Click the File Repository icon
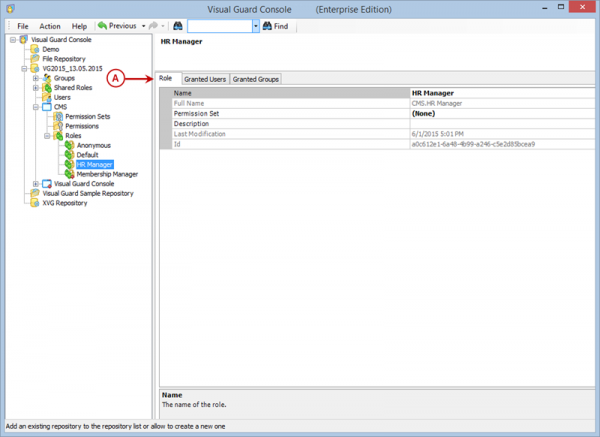 click(x=35, y=59)
